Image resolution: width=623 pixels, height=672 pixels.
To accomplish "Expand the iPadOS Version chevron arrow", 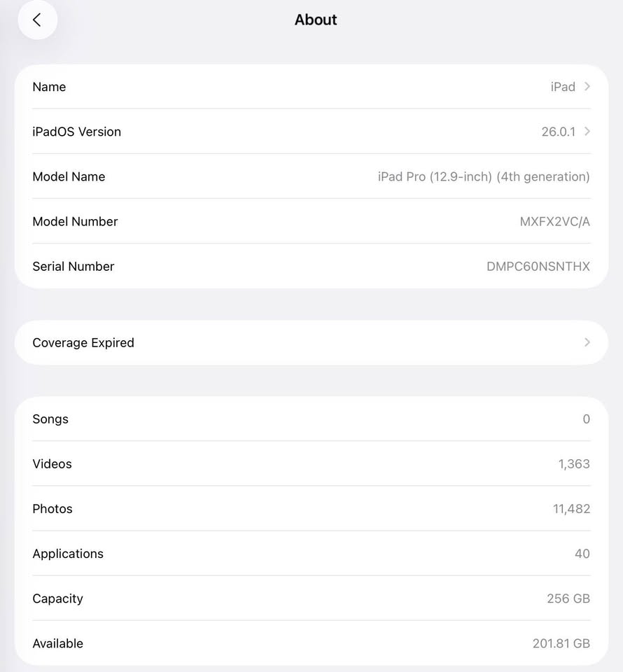I will pyautogui.click(x=587, y=131).
